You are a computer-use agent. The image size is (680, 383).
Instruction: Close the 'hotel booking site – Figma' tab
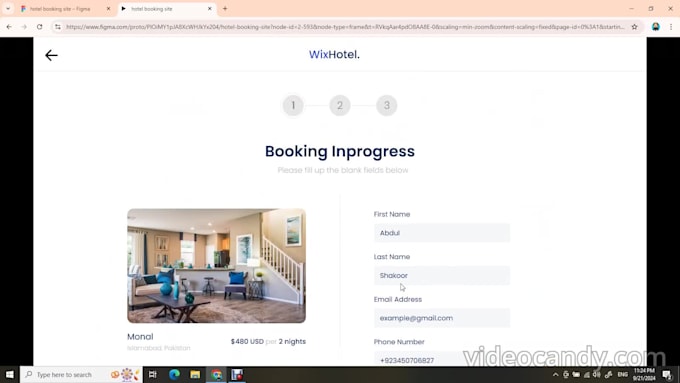(108, 9)
